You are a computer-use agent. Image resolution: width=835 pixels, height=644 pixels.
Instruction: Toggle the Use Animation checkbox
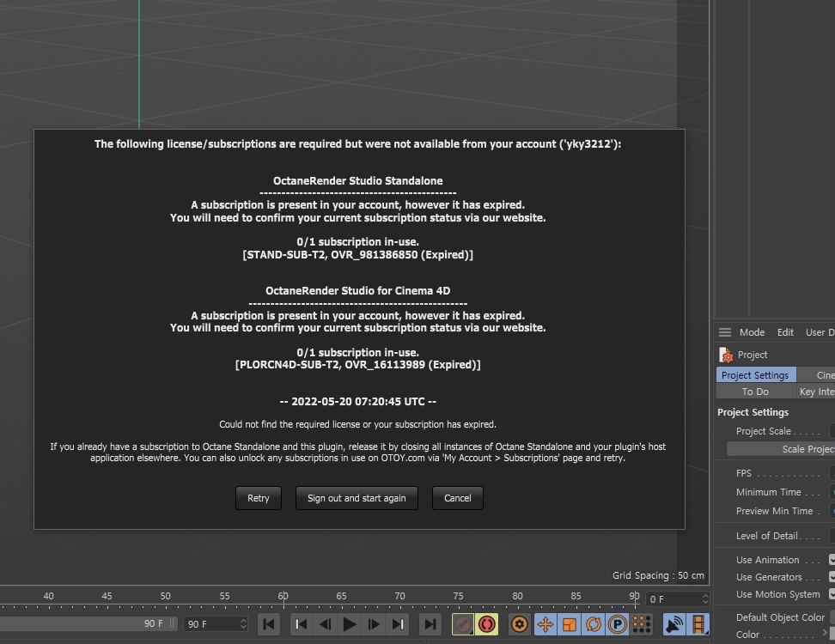pyautogui.click(x=832, y=559)
